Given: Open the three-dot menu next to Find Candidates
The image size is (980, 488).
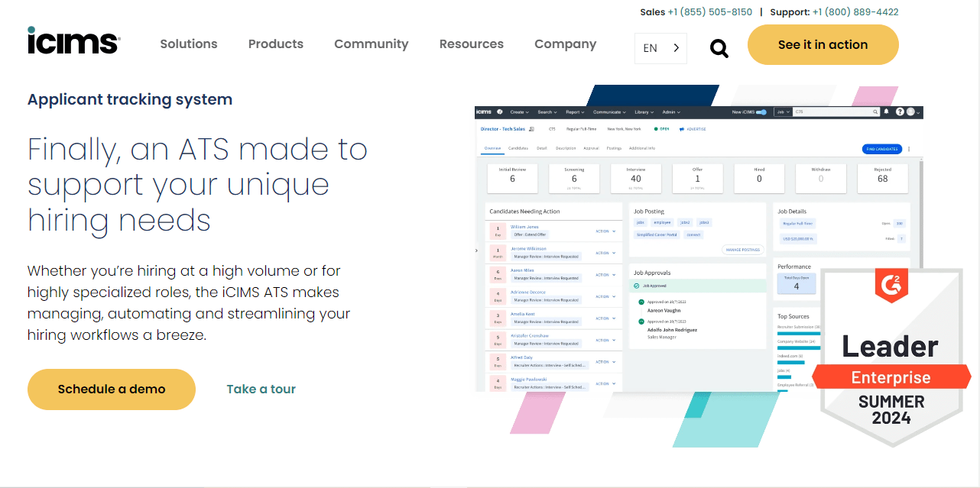Looking at the screenshot, I should 908,149.
